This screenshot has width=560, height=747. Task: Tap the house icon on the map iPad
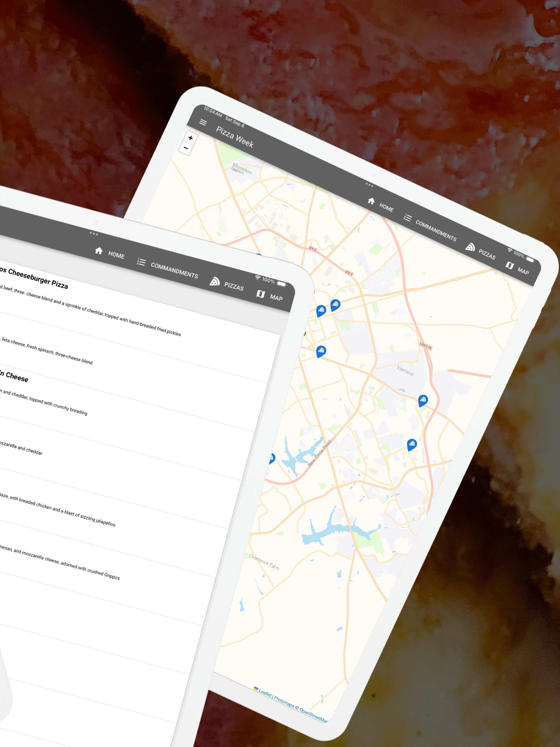tap(371, 201)
